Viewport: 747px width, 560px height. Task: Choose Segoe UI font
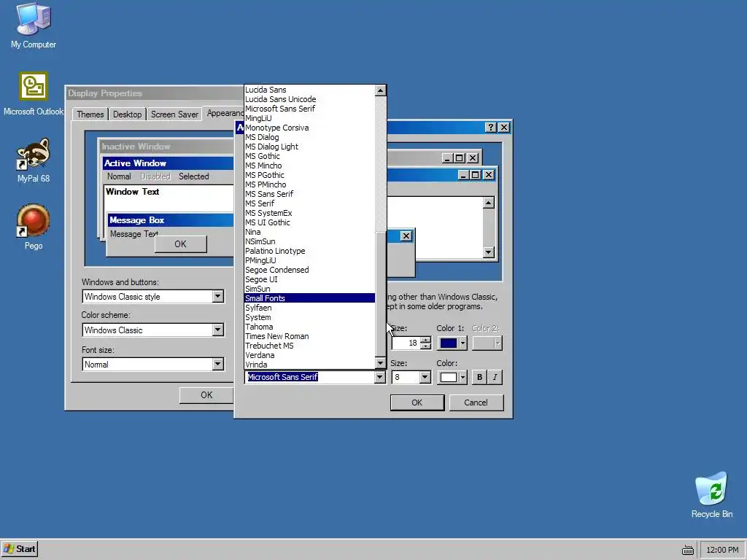point(309,279)
